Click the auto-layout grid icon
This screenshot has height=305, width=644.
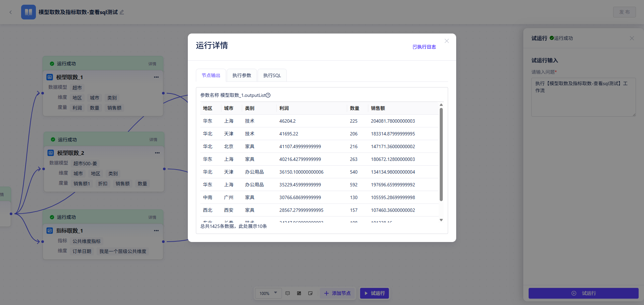point(299,293)
